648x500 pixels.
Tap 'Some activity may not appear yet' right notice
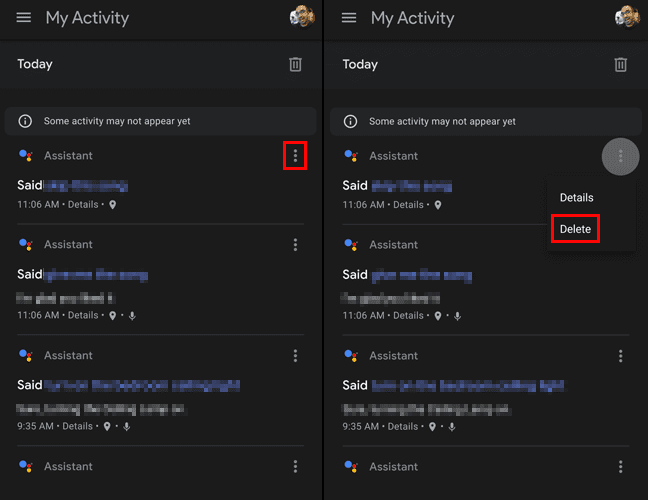486,121
